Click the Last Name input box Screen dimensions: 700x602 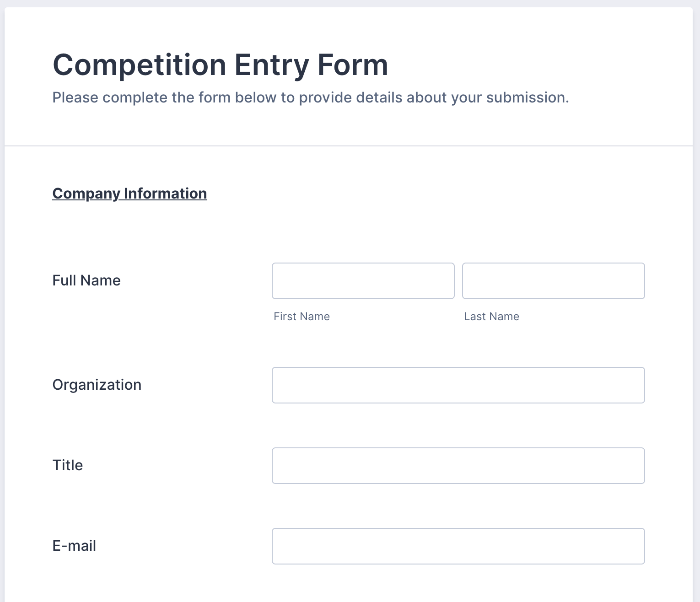[x=553, y=281]
